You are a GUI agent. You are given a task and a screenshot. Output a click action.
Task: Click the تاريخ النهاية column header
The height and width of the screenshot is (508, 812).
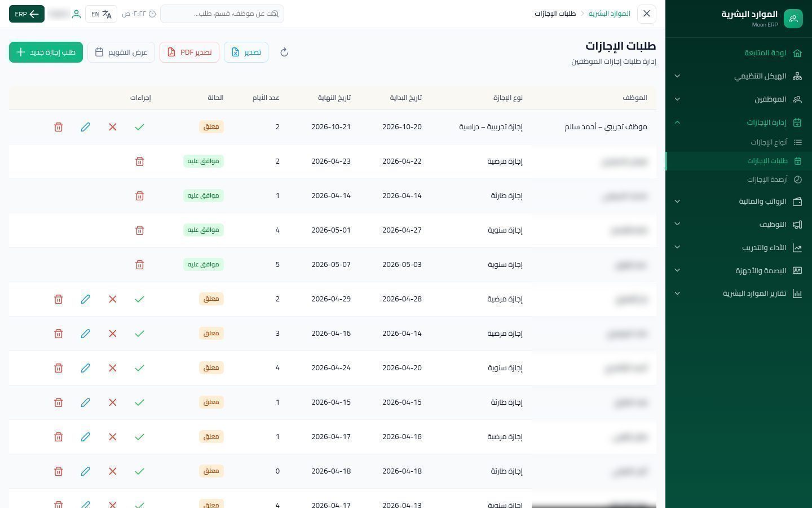(334, 98)
